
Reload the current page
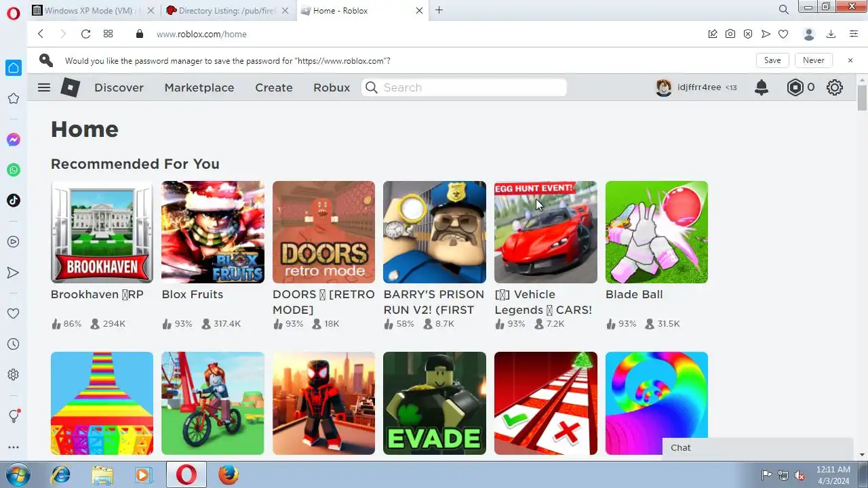tap(85, 34)
